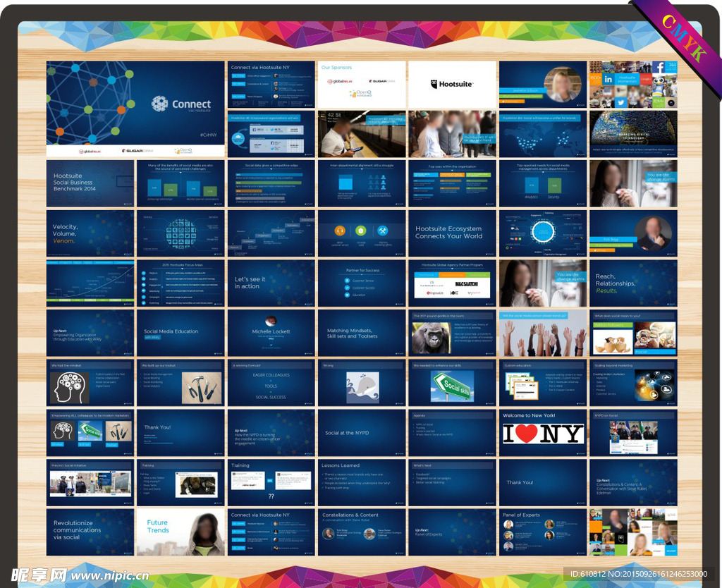
Task: Click the LinkedIn icon in social collage
Action: click(x=608, y=79)
